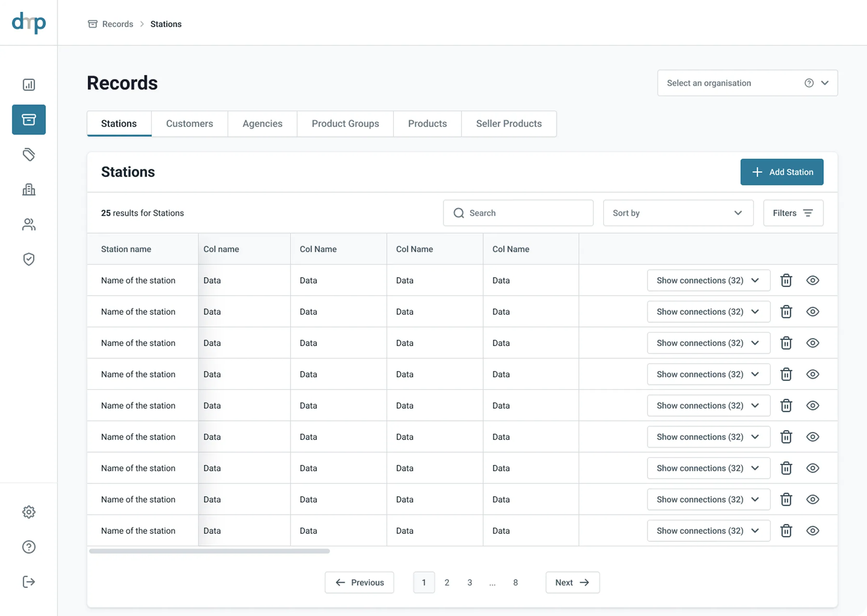The width and height of the screenshot is (867, 616).
Task: Click the logout icon in sidebar
Action: pos(29,581)
